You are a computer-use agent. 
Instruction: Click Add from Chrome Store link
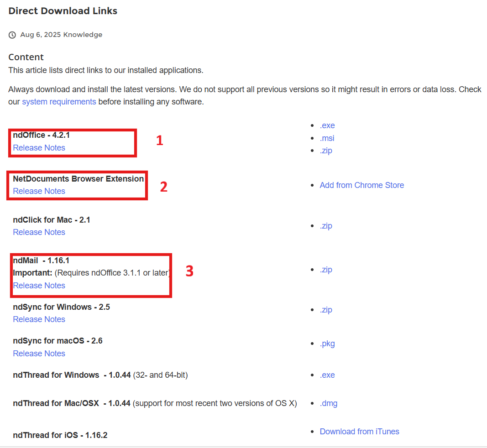point(361,185)
